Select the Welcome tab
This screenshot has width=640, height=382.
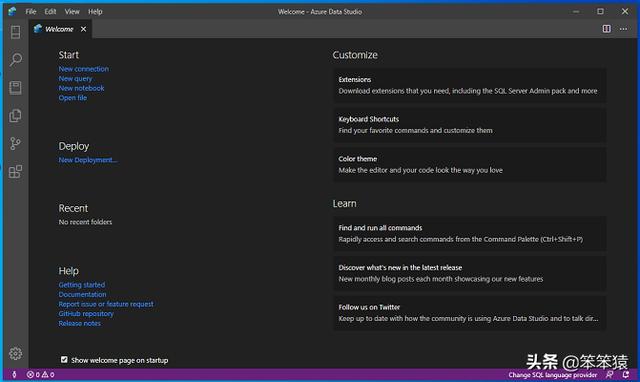click(59, 29)
